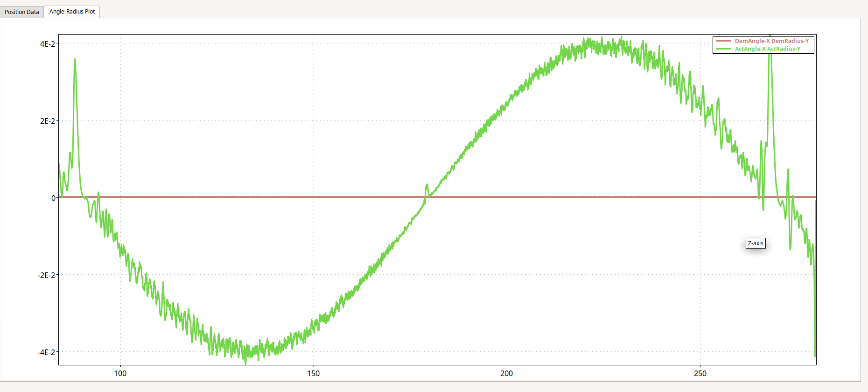The height and width of the screenshot is (392, 868).
Task: Click the 200 x-axis tick label
Action: (x=506, y=373)
